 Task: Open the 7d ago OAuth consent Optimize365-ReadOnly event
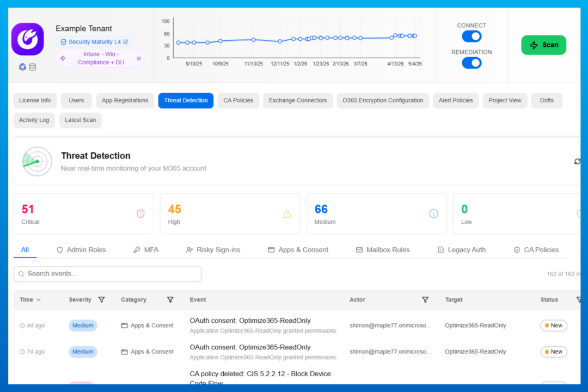[250, 347]
